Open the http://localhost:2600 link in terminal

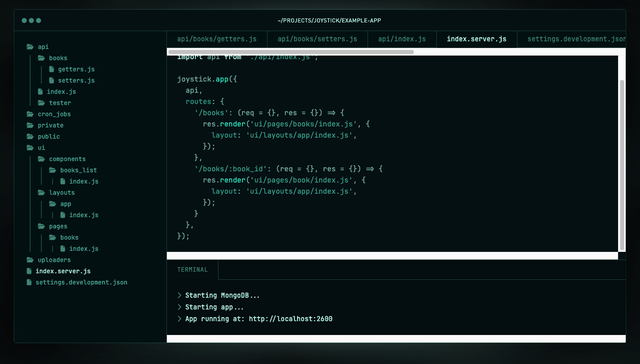coord(290,319)
